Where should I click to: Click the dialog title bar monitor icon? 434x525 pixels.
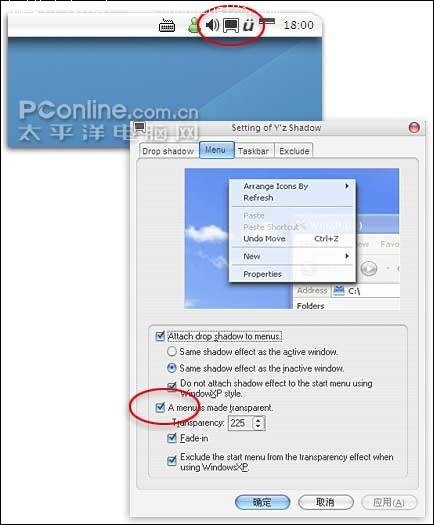[x=140, y=127]
